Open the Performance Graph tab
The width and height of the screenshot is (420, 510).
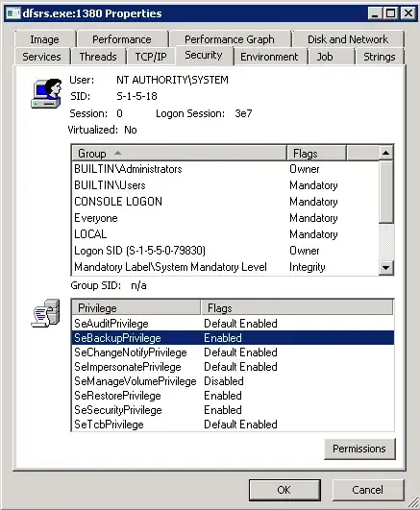click(x=230, y=39)
